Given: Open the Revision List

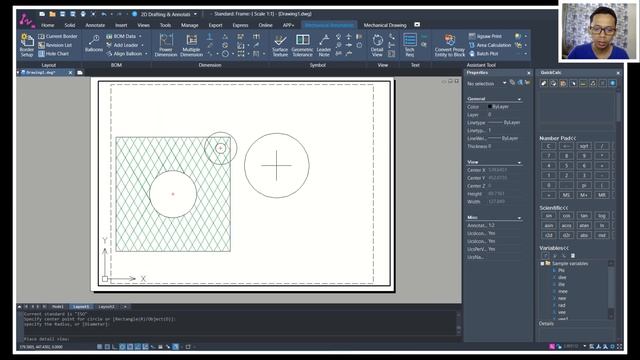Looking at the screenshot, I should click(x=55, y=45).
